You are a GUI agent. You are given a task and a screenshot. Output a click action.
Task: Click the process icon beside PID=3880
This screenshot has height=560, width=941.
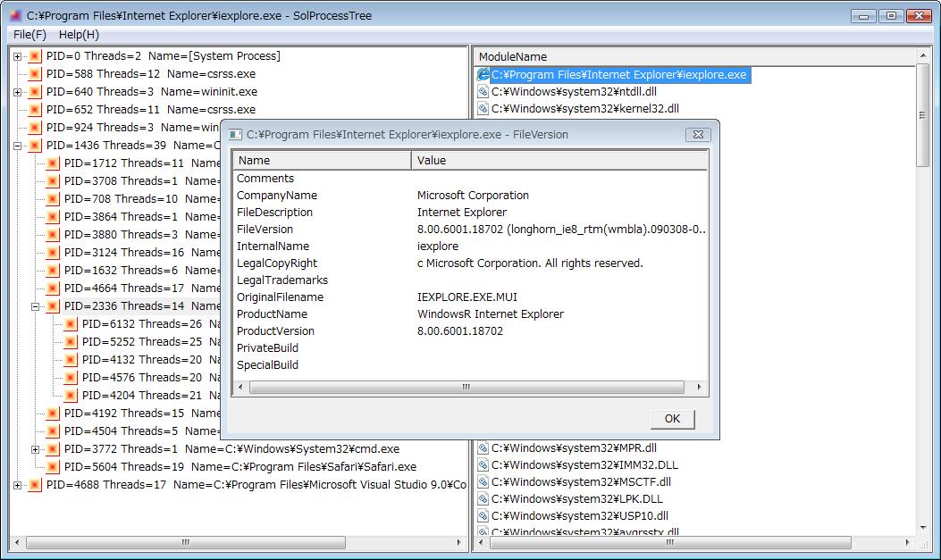click(x=53, y=235)
